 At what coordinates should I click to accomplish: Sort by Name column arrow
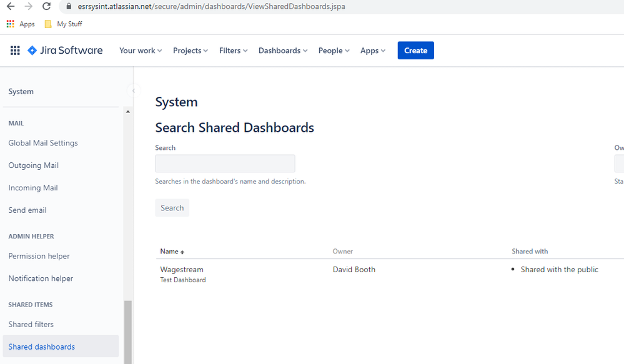pyautogui.click(x=182, y=252)
